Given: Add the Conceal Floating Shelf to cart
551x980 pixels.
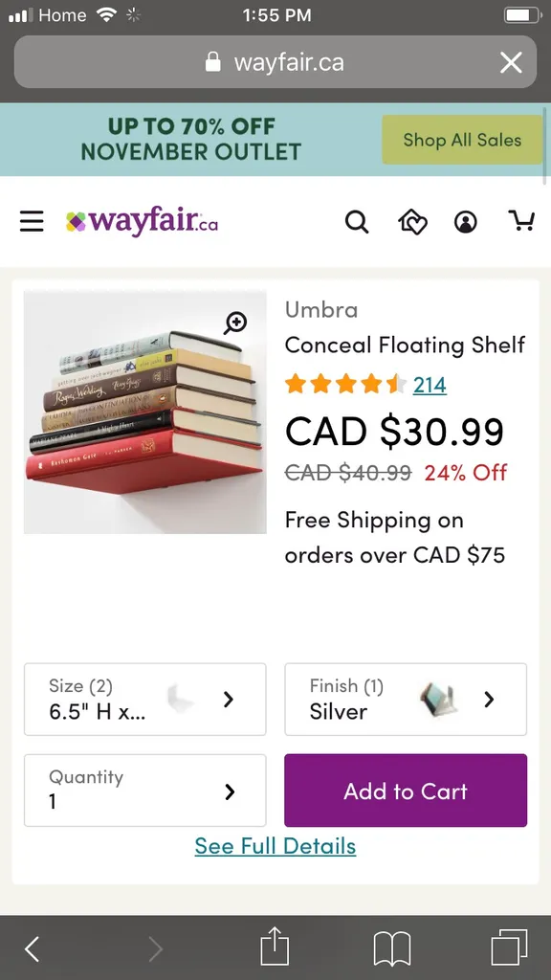Looking at the screenshot, I should pos(406,791).
